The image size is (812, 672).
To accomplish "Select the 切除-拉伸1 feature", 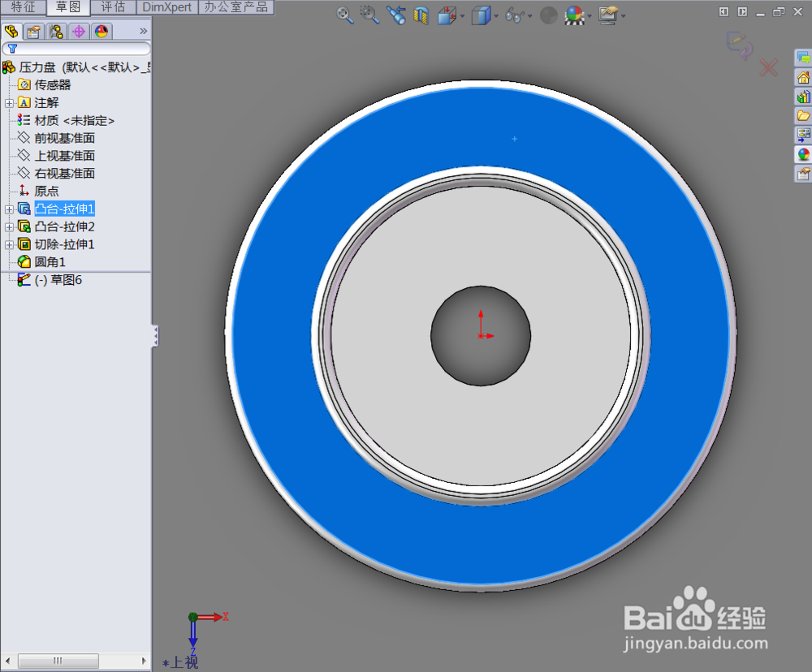I will coord(56,244).
